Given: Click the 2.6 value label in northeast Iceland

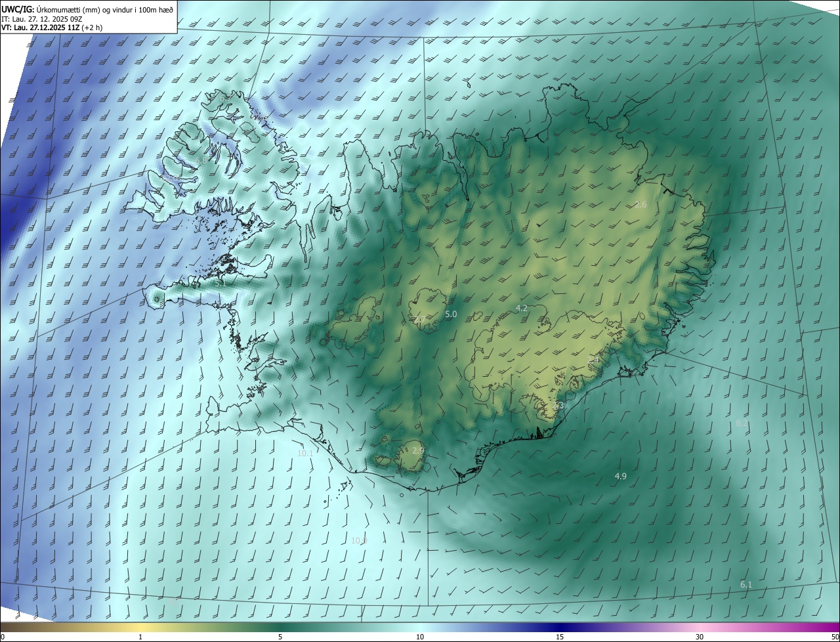Looking at the screenshot, I should click(640, 205).
